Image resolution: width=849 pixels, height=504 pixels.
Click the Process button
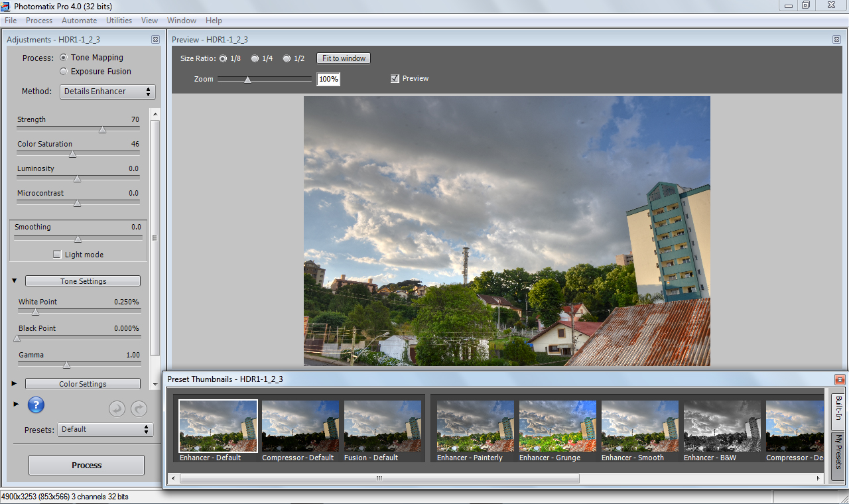(86, 466)
